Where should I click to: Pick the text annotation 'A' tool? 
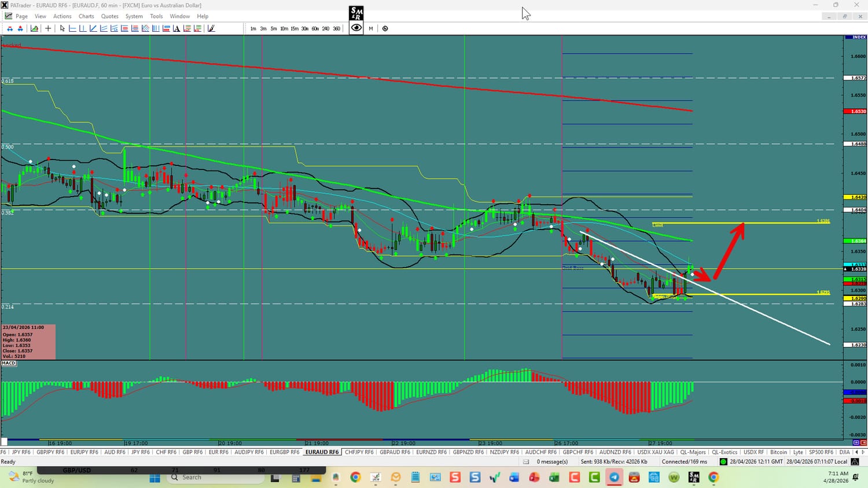(x=176, y=28)
